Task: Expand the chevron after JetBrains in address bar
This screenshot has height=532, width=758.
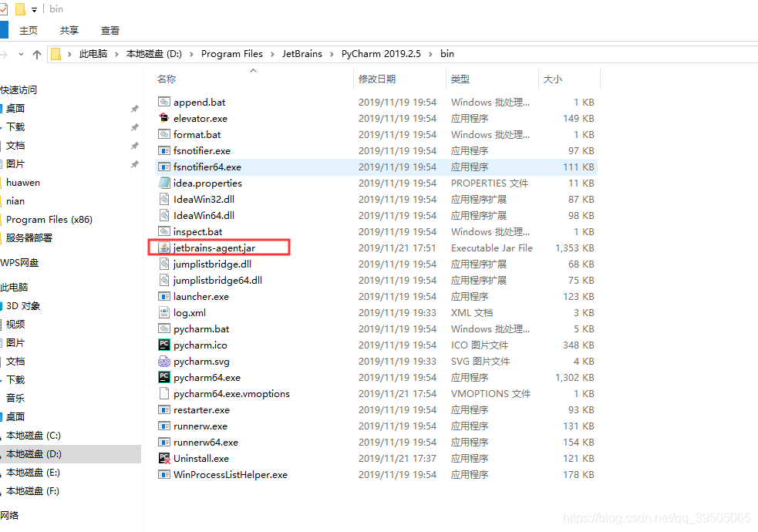Action: pos(332,54)
